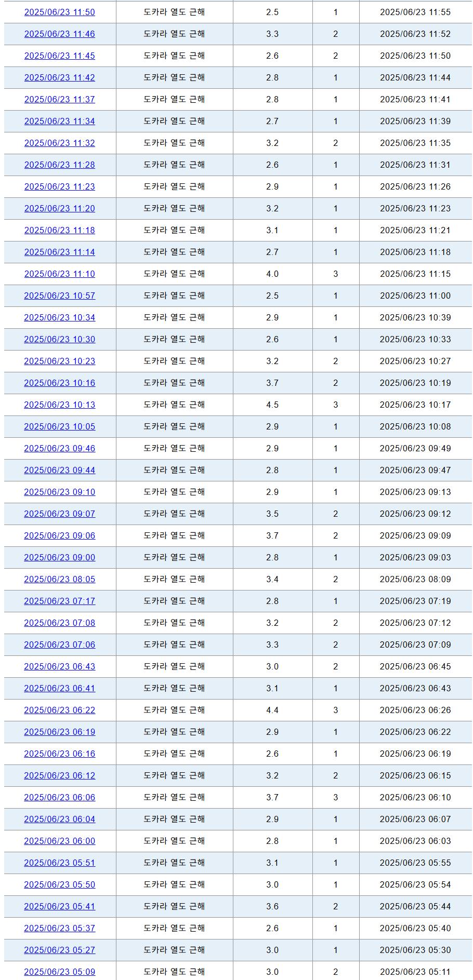Select the 2025/06/23 09:46 earthquake link
This screenshot has width=473, height=980.
[x=60, y=448]
